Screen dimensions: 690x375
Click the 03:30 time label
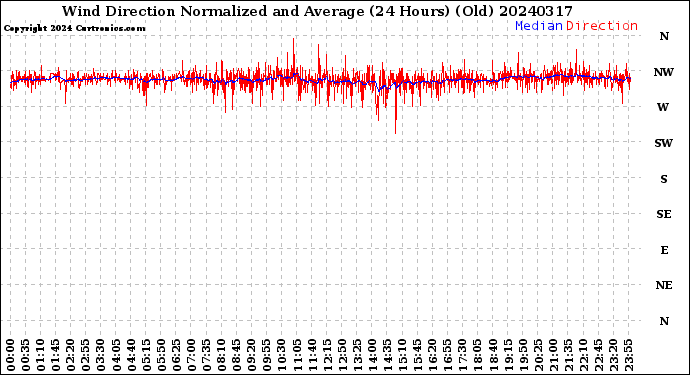click(101, 355)
